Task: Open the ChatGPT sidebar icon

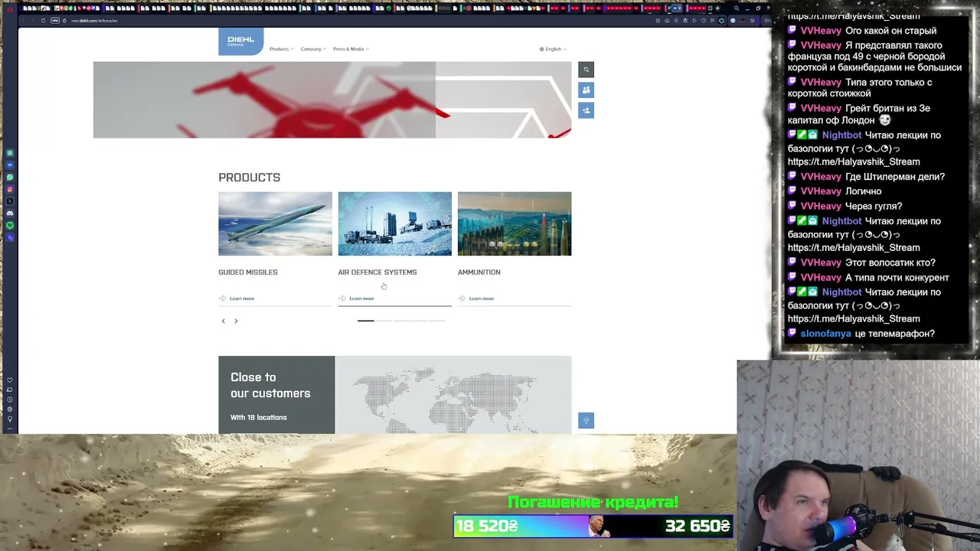Action: [x=10, y=153]
